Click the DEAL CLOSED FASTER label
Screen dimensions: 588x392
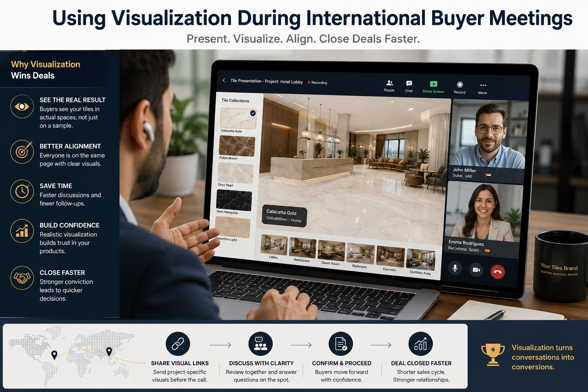pyautogui.click(x=421, y=363)
